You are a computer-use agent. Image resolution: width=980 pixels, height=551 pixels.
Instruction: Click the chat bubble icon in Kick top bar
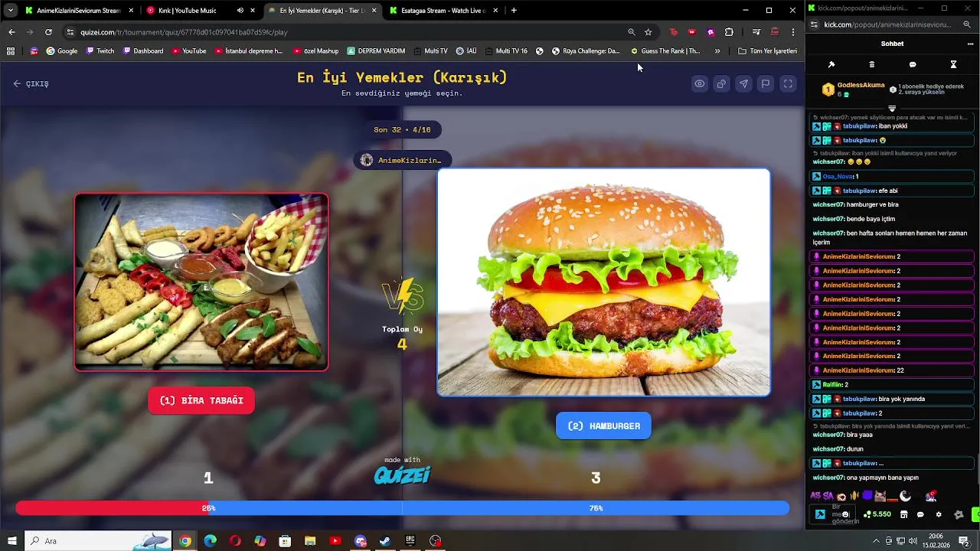tap(913, 64)
